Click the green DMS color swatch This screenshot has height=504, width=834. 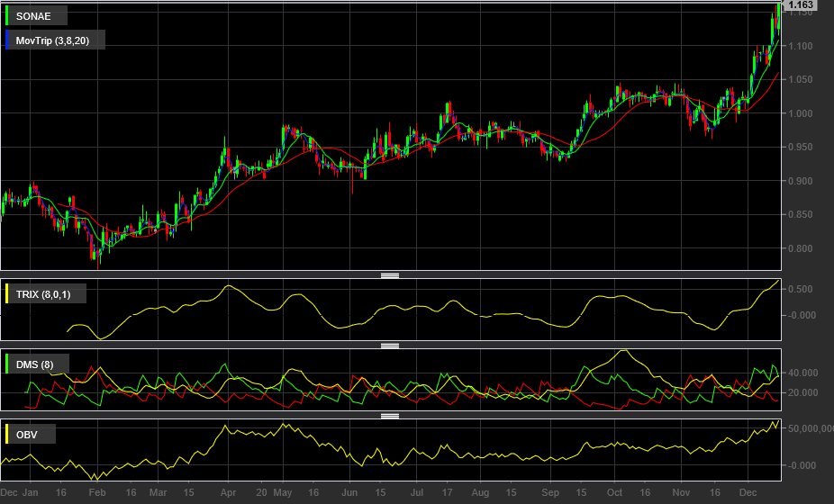click(7, 364)
